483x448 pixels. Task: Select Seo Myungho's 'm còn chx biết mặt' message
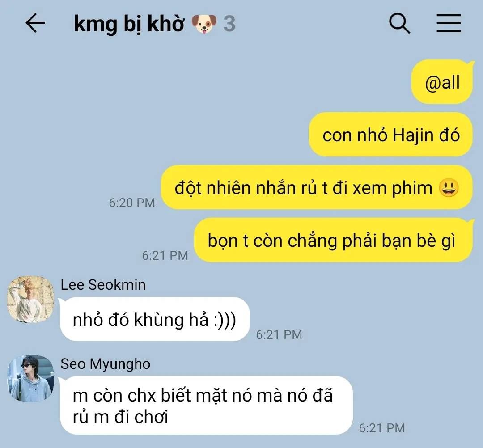tap(206, 405)
